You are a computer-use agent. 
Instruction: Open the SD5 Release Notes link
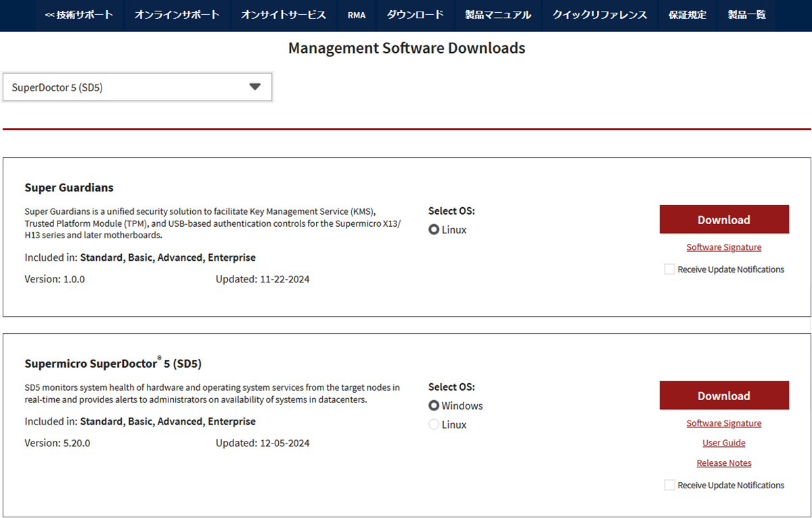[x=724, y=463]
